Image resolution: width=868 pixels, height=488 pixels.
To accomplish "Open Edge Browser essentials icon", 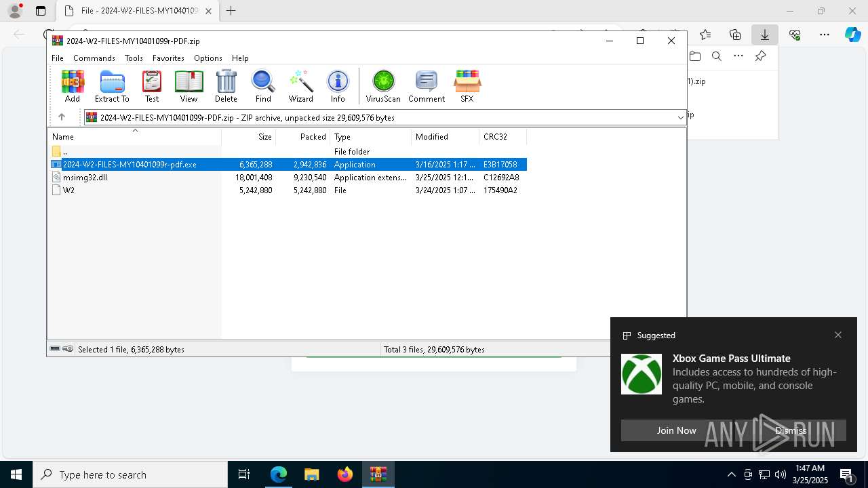I will (x=795, y=35).
